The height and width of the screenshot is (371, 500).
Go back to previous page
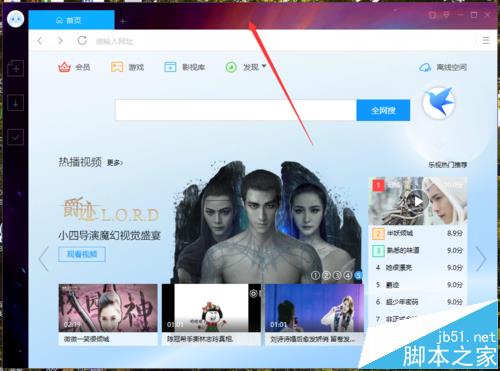click(40, 41)
